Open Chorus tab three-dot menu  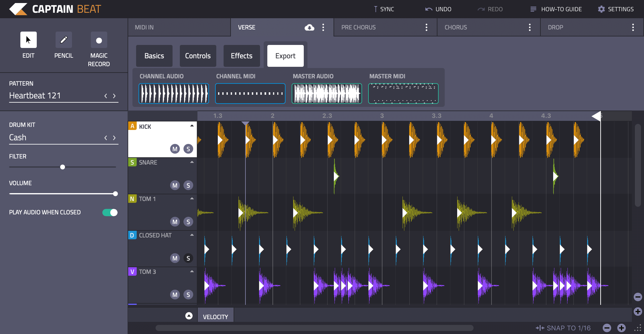(530, 27)
